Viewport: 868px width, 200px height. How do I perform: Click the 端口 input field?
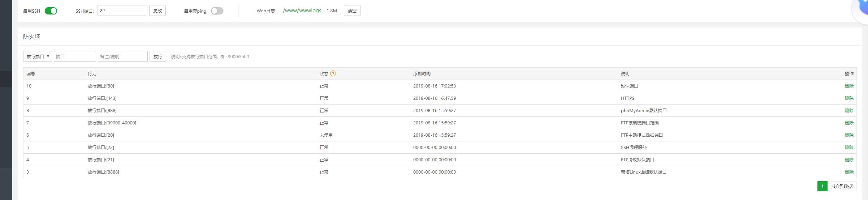pyautogui.click(x=75, y=56)
